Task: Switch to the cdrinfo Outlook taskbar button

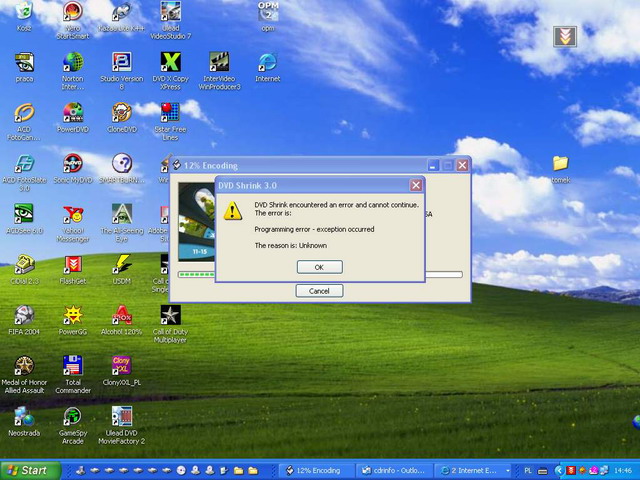Action: (394, 471)
